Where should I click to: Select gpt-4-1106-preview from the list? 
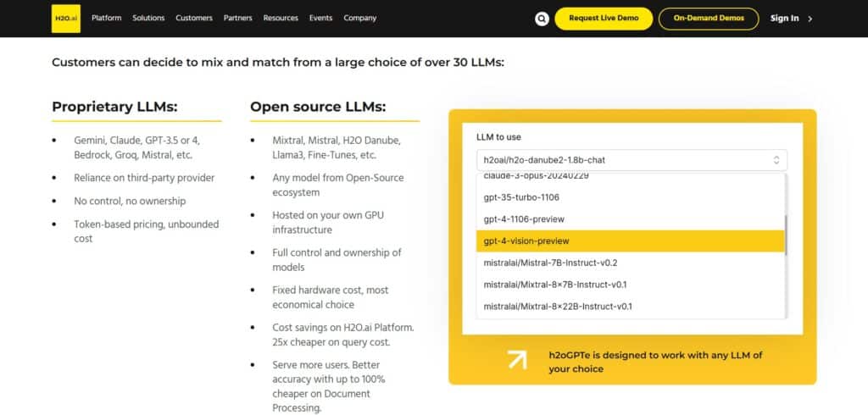click(631, 219)
